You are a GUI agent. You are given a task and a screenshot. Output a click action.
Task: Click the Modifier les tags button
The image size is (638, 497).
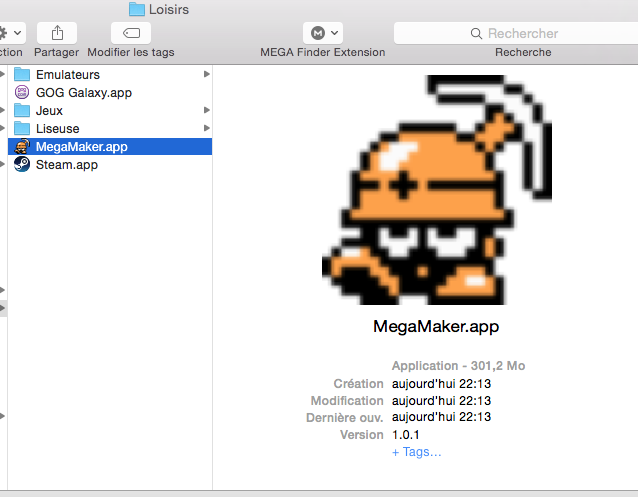[x=131, y=33]
